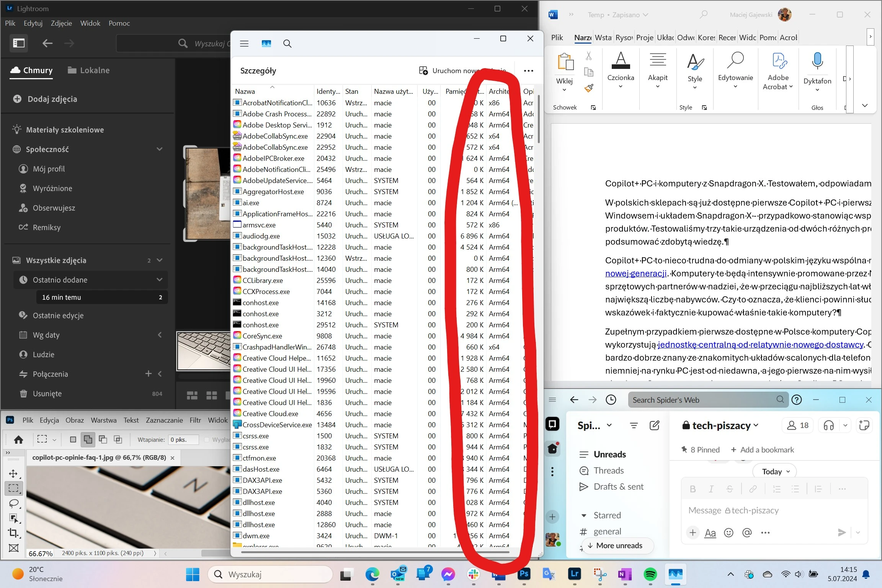The height and width of the screenshot is (588, 882).
Task: Collapse the Starred section in Slack
Action: pos(584,515)
